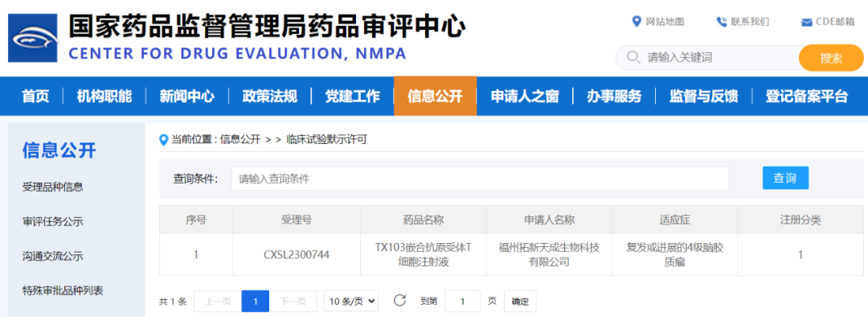This screenshot has height=317, width=868.
Task: Select page 1 in pagination
Action: tap(256, 301)
